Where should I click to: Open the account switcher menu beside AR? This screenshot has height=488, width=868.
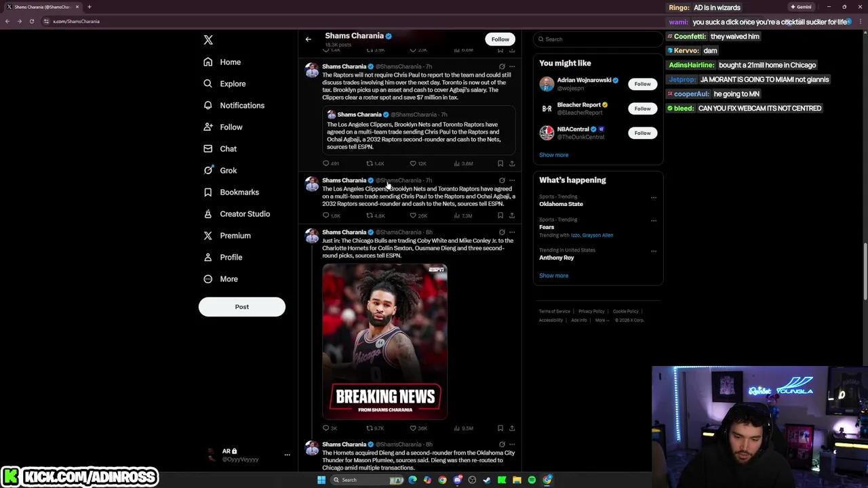[x=287, y=455]
